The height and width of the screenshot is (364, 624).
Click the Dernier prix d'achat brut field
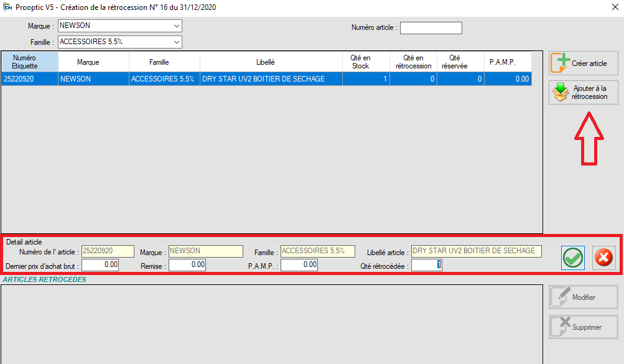point(100,265)
